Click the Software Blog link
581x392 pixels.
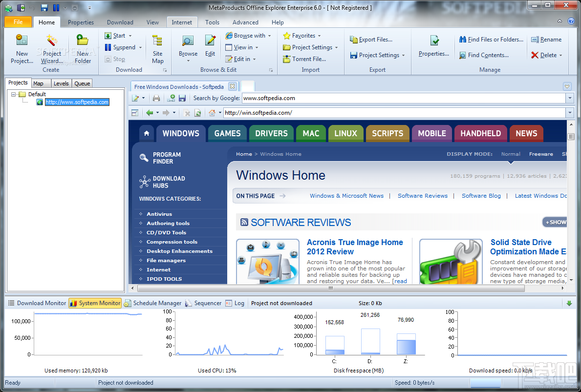(x=481, y=196)
